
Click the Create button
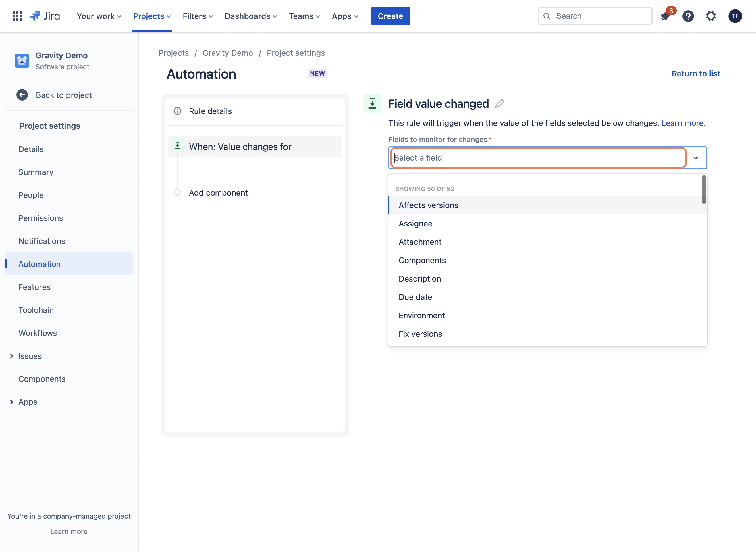point(390,16)
